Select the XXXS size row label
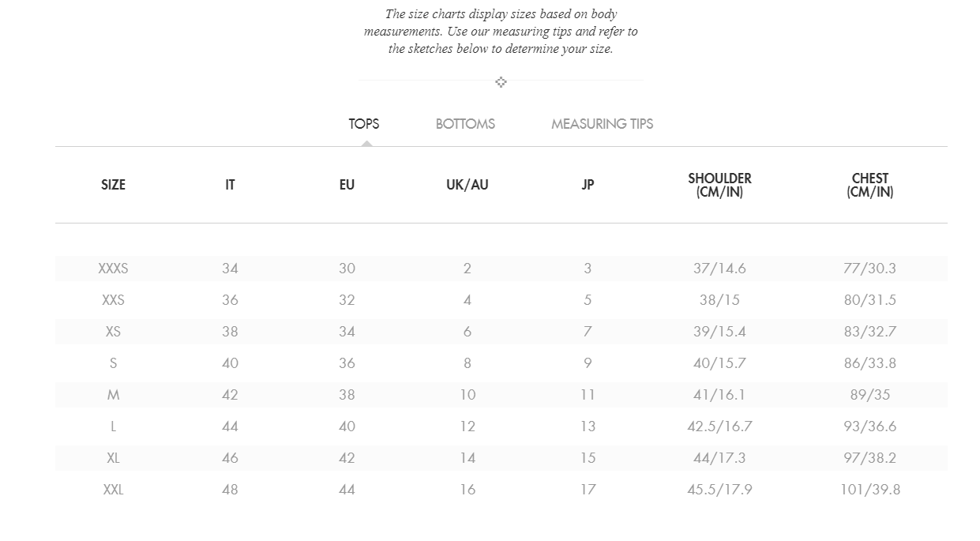980x541 pixels. (113, 269)
